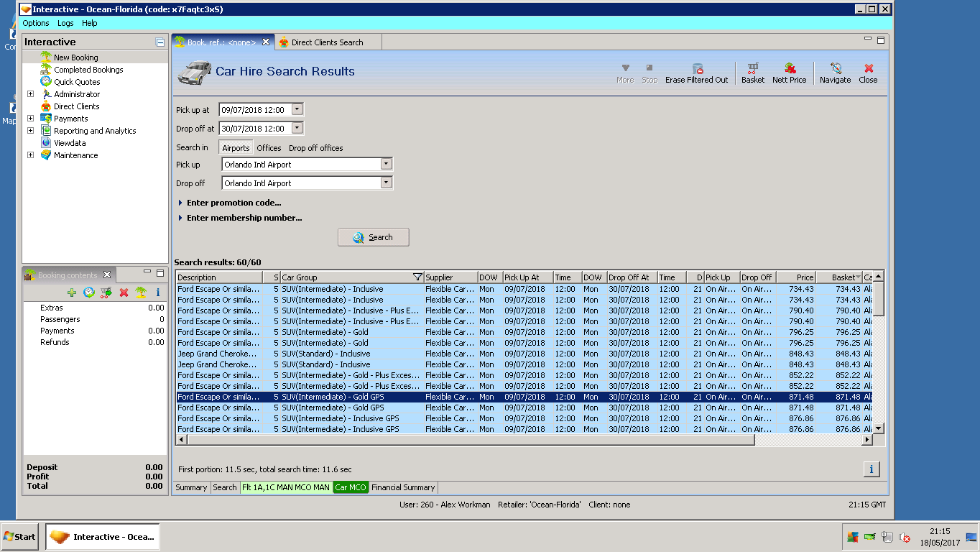980x552 pixels.
Task: Click green plus icon in Booking contents
Action: point(71,293)
